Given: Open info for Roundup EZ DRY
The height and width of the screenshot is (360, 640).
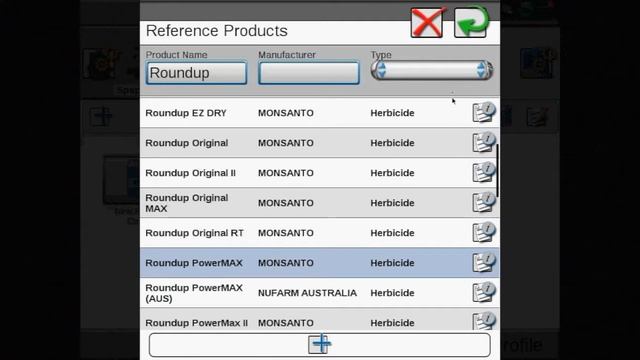Looking at the screenshot, I should click(x=484, y=112).
